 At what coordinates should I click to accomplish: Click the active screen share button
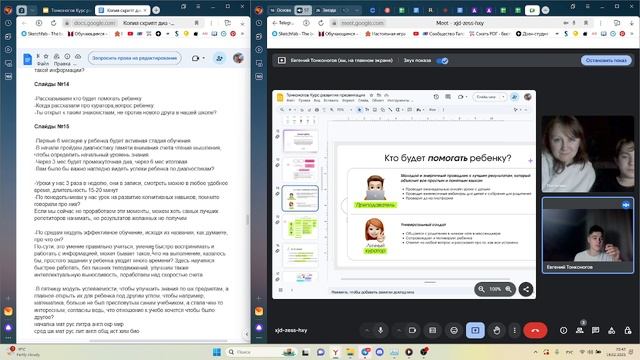pyautogui.click(x=475, y=330)
